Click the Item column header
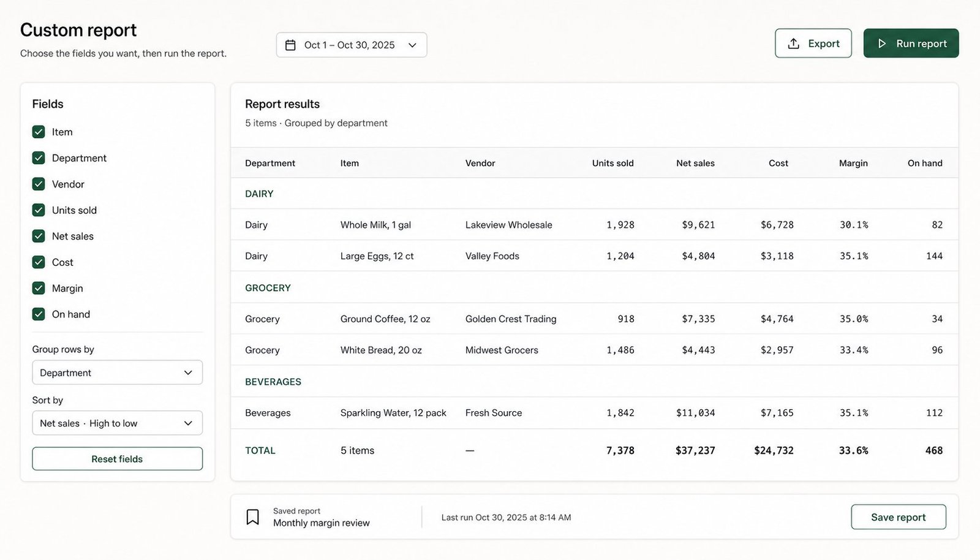 point(350,163)
